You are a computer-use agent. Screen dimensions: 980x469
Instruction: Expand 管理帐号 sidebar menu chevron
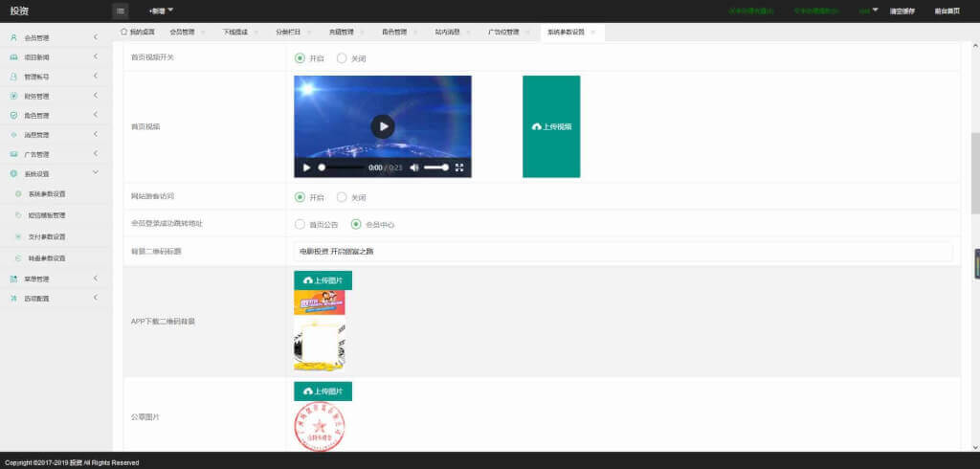[96, 77]
